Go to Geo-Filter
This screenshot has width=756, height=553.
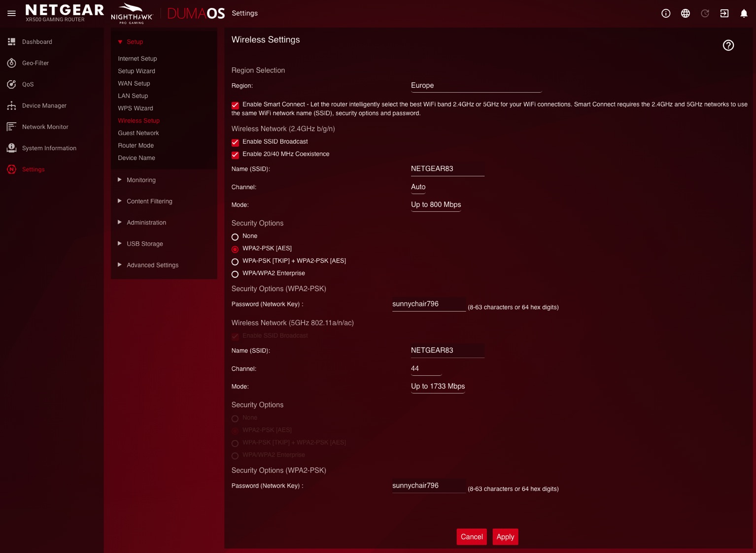[35, 63]
